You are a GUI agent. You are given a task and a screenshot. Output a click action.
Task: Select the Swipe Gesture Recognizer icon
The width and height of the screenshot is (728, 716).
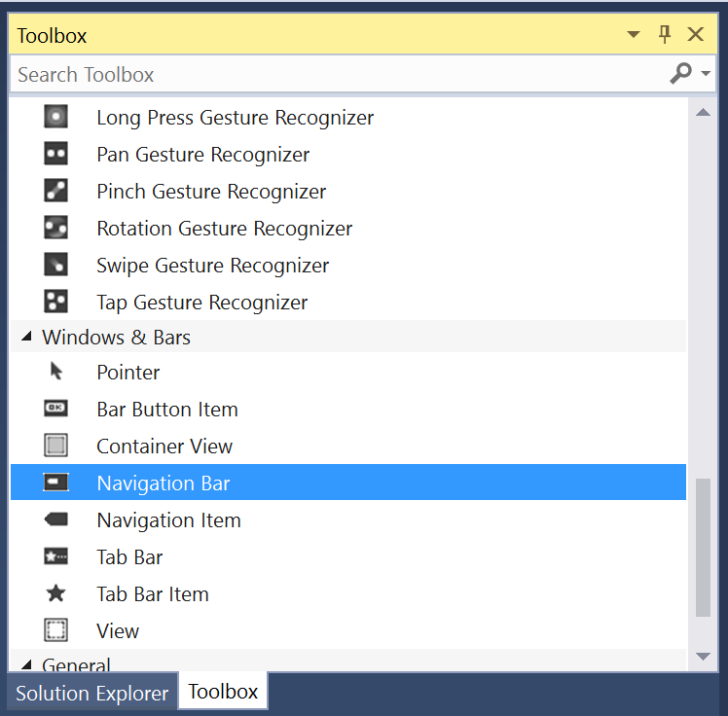55,265
